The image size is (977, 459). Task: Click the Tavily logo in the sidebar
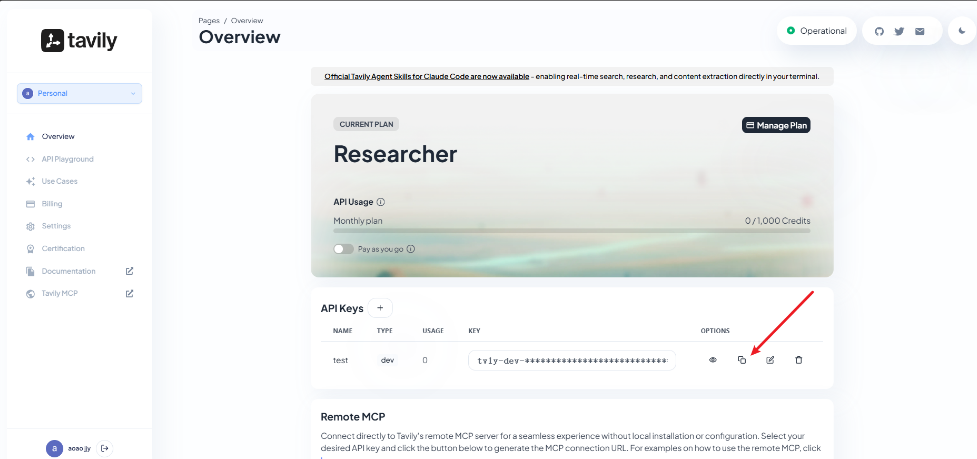coord(79,40)
